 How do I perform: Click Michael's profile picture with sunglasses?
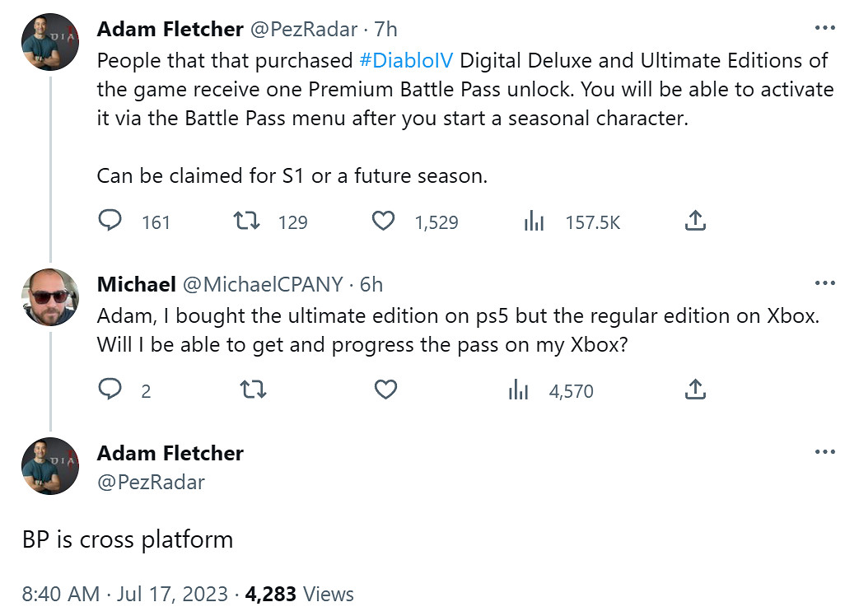[50, 296]
